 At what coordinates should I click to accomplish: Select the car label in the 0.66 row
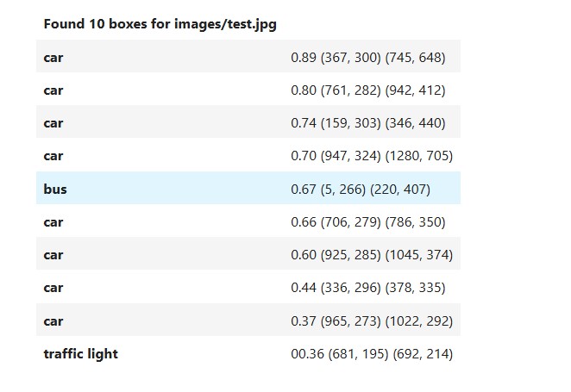(x=53, y=221)
